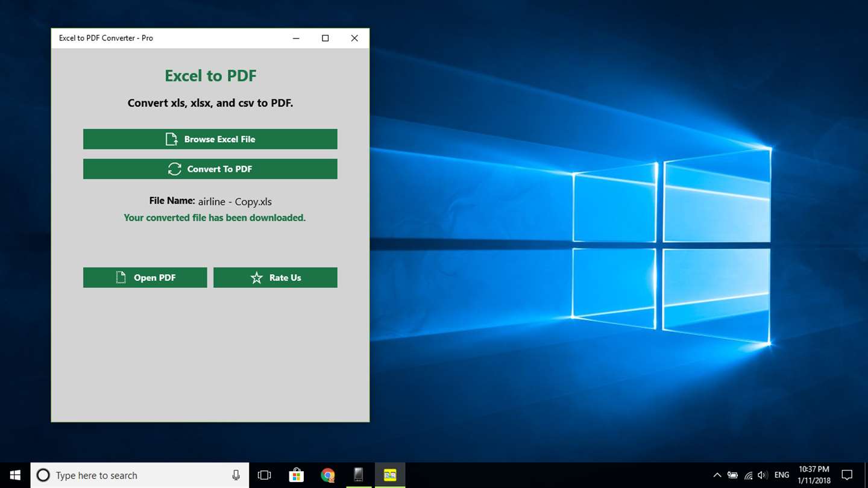Close the Excel to PDF Converter window
868x488 pixels.
[x=354, y=38]
